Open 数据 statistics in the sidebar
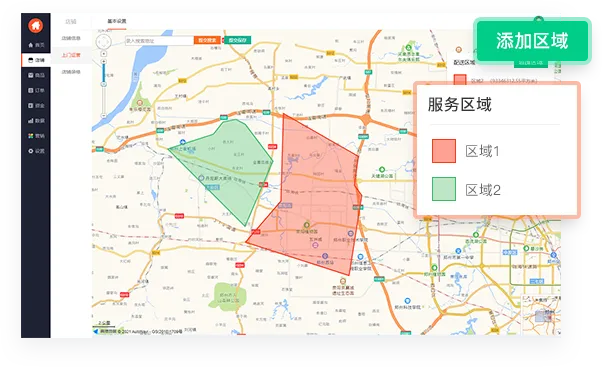 (x=36, y=121)
